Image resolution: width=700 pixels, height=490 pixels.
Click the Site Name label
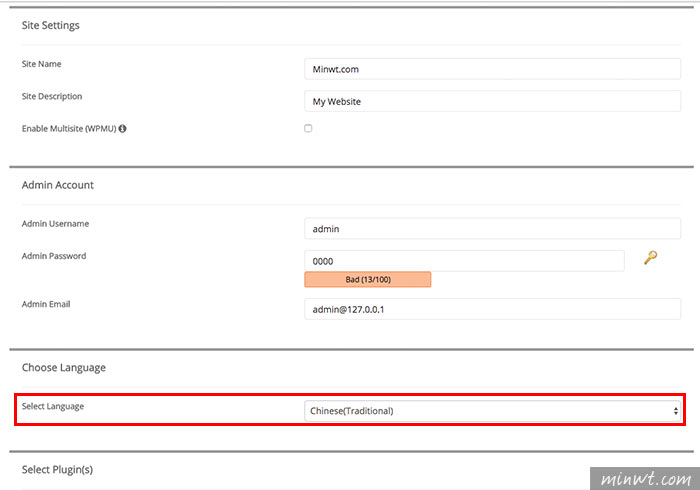click(42, 64)
